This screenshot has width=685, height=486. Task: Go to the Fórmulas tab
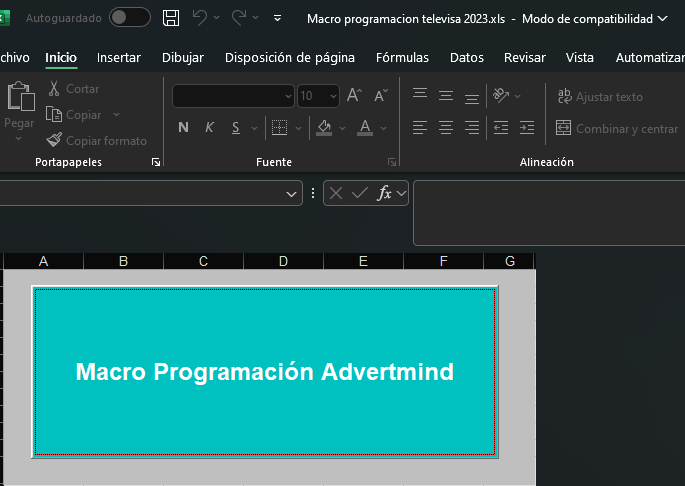coord(402,58)
